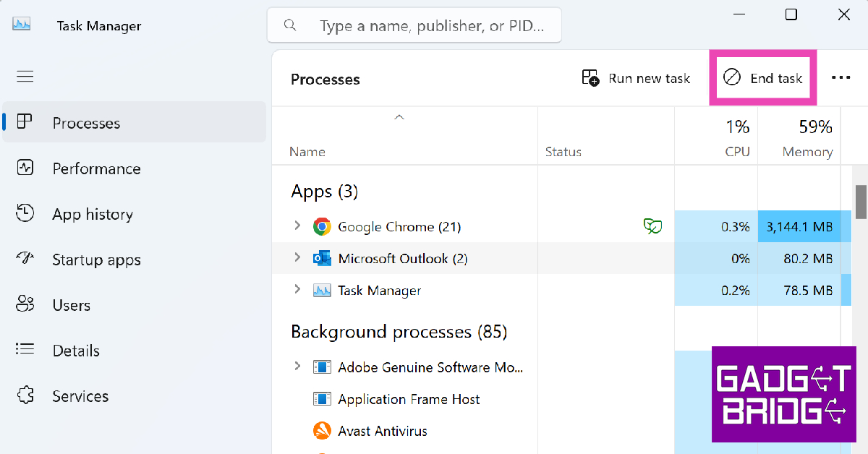
Task: Expand the Microsoft Outlook process group
Action: [x=297, y=258]
